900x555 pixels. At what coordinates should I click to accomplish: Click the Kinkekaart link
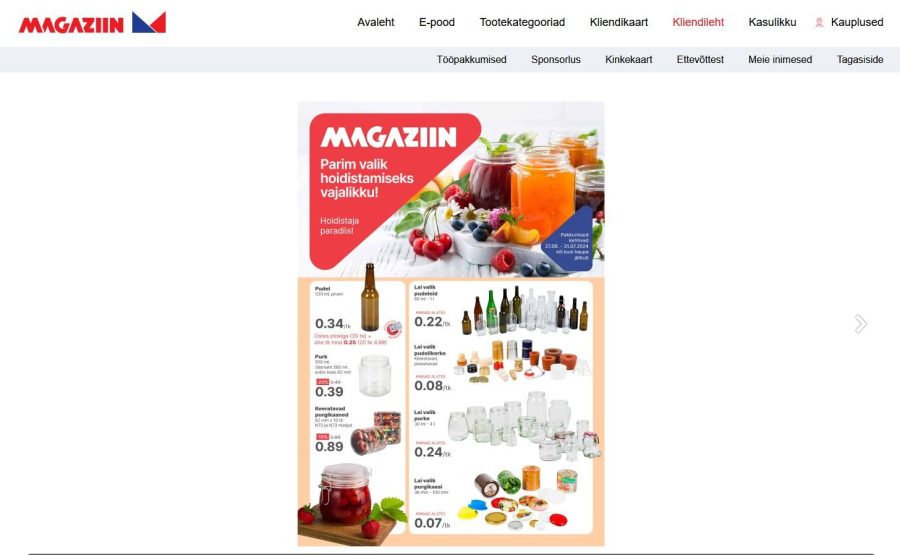point(629,60)
